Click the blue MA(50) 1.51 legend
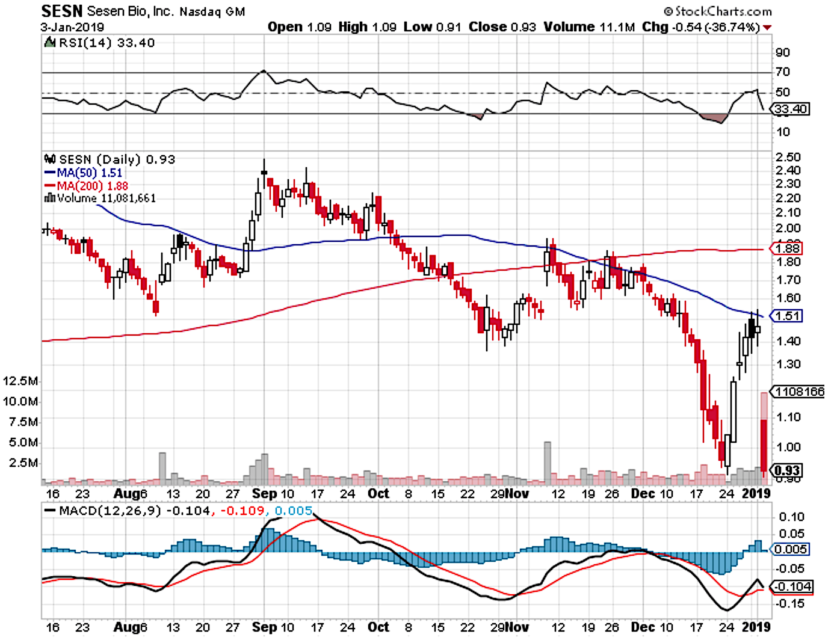Viewport: 840px width, 640px height. point(84,173)
